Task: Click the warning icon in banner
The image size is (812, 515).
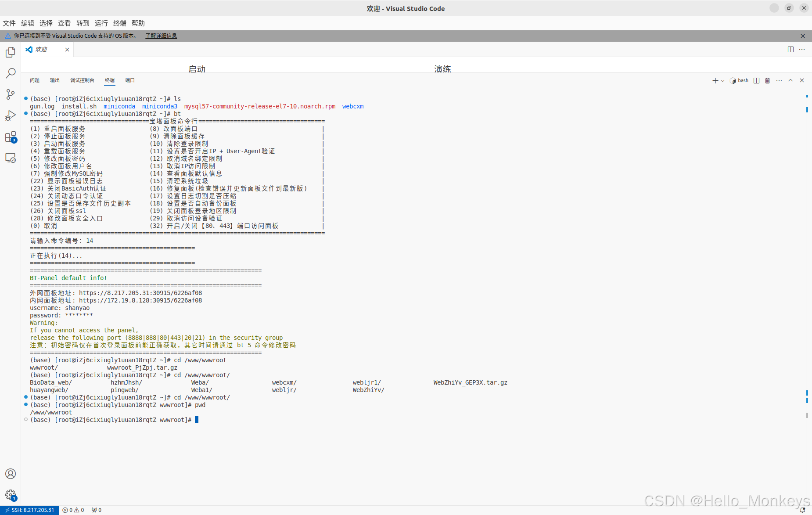Action: (8, 36)
